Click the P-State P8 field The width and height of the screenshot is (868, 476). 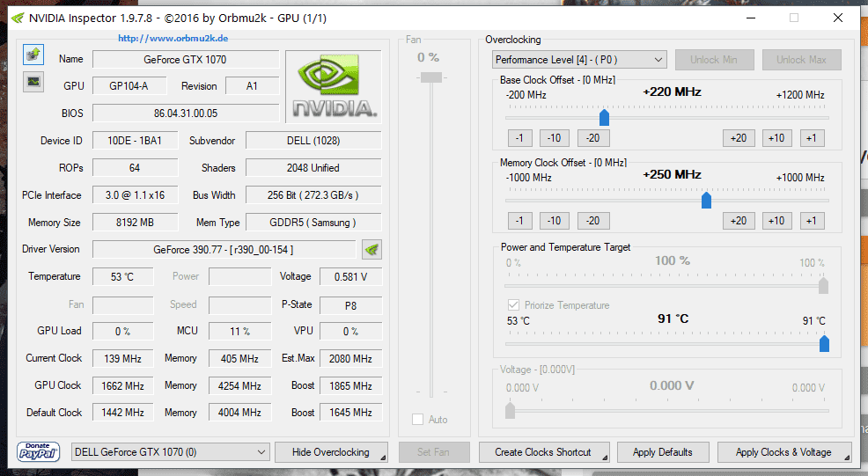(x=351, y=305)
